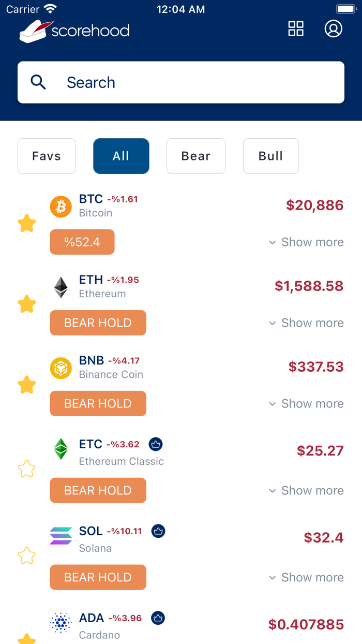Switch to the Bear filter tab
Screen dimensions: 362x644
point(196,156)
